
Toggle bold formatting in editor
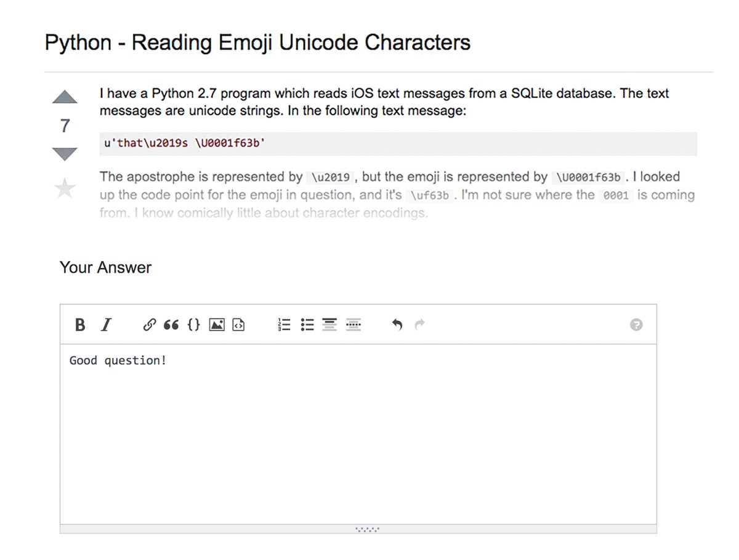tap(80, 325)
